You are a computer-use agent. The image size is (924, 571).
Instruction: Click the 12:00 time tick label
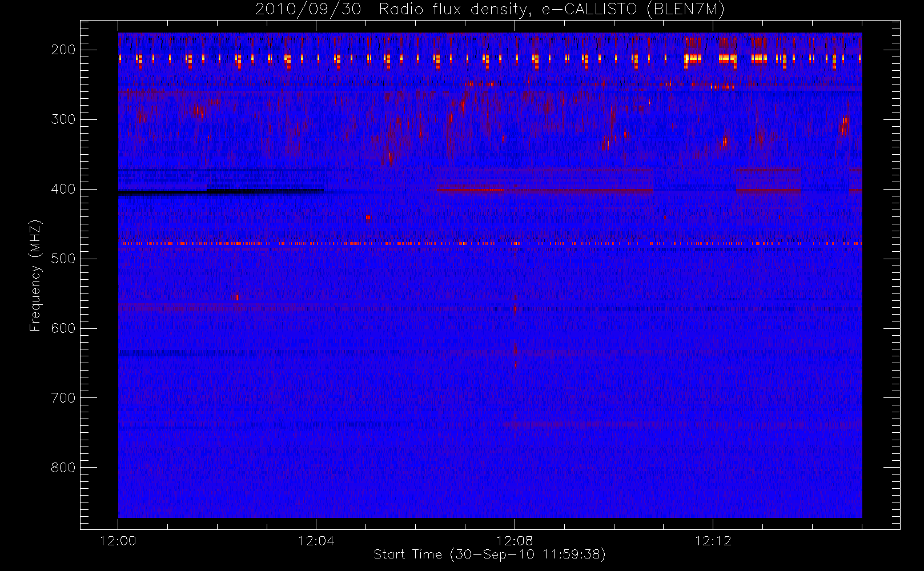pyautogui.click(x=118, y=541)
